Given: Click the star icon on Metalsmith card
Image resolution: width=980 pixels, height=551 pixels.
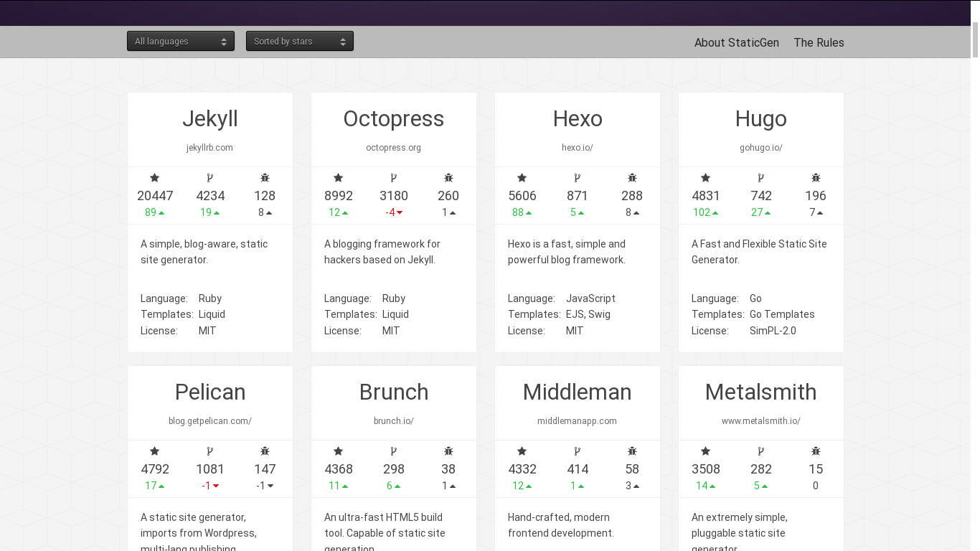Looking at the screenshot, I should (706, 451).
